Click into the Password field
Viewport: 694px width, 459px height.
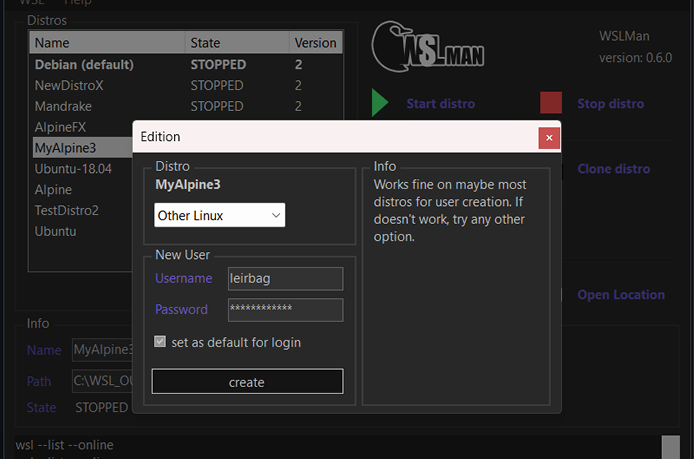pyautogui.click(x=285, y=309)
